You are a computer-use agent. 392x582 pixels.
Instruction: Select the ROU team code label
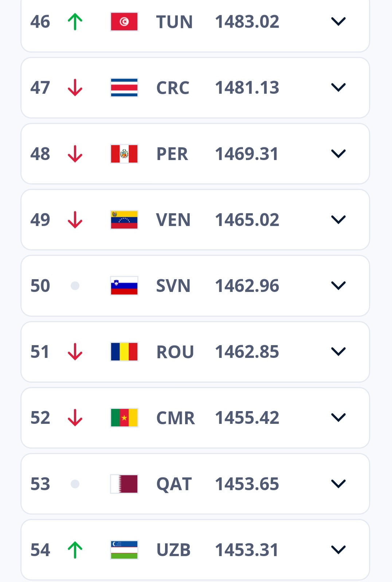click(175, 352)
